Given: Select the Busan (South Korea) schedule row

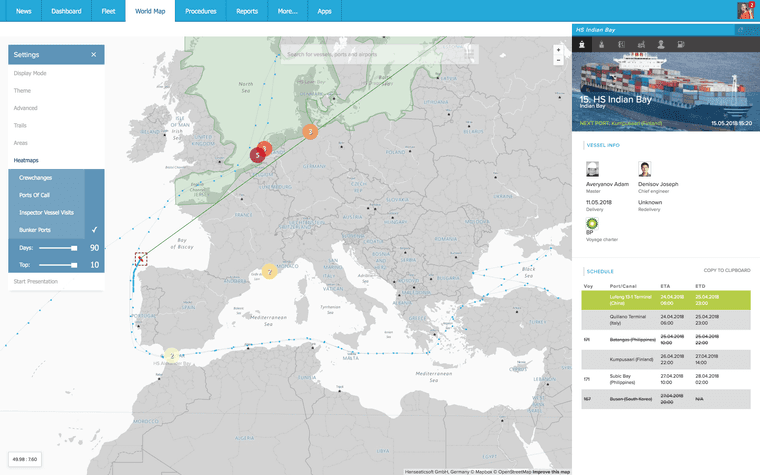Looking at the screenshot, I should pyautogui.click(x=666, y=399).
